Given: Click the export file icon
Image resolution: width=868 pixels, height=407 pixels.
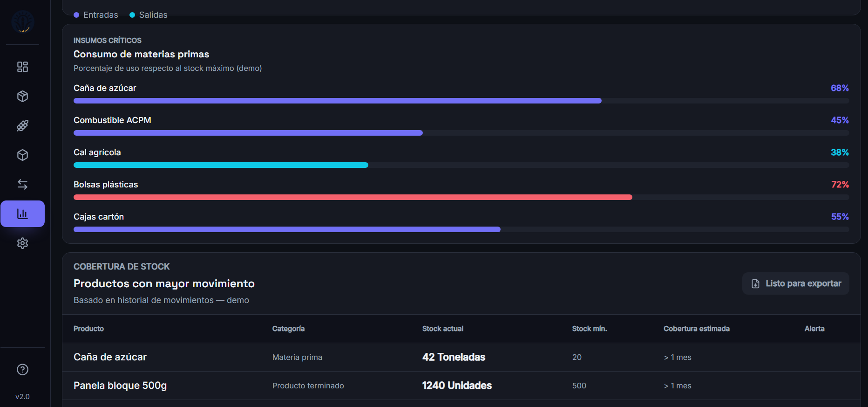Looking at the screenshot, I should click(755, 283).
